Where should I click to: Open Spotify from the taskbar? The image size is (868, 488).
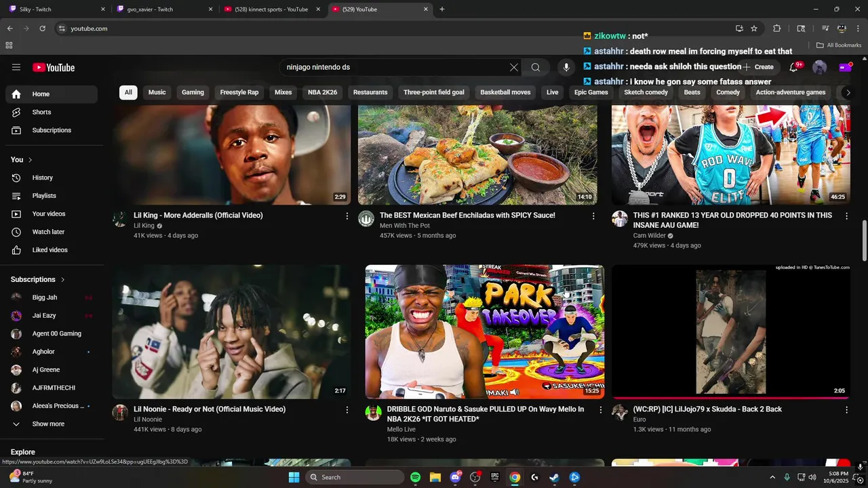(416, 477)
